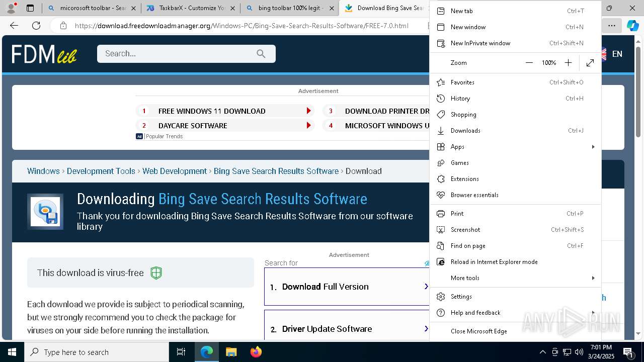Show hidden system tray icons

tap(542, 352)
